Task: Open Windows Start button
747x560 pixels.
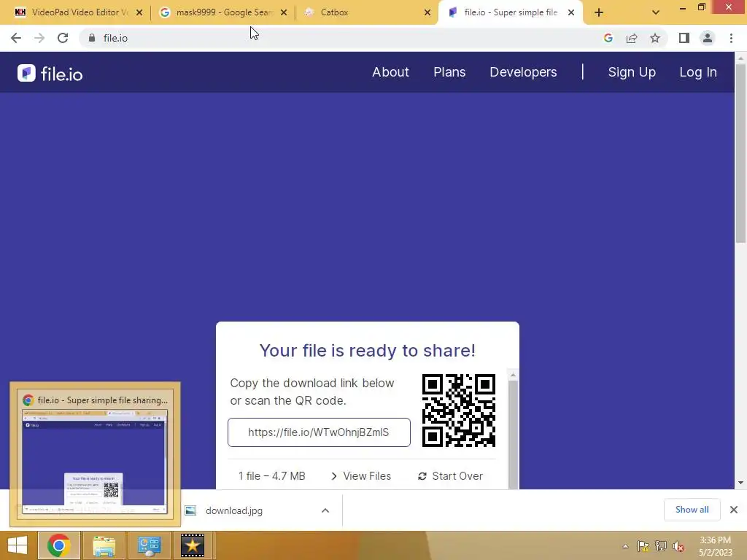Action: click(x=18, y=545)
